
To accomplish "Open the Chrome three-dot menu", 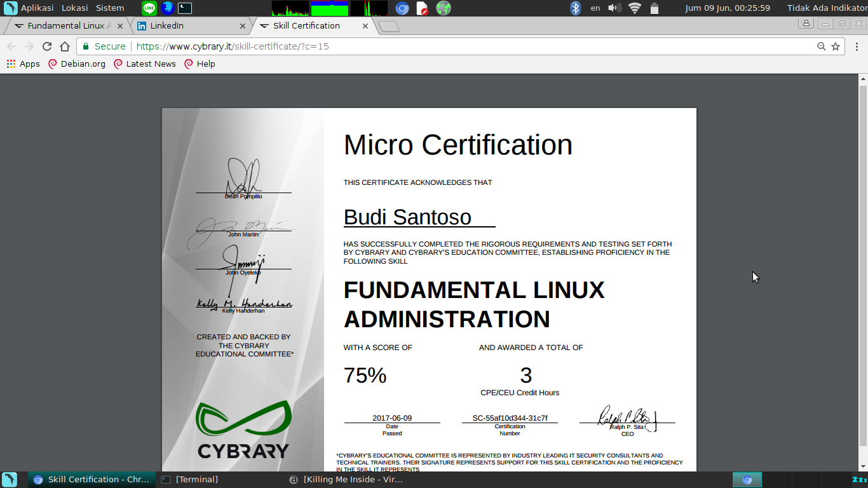I will (856, 46).
